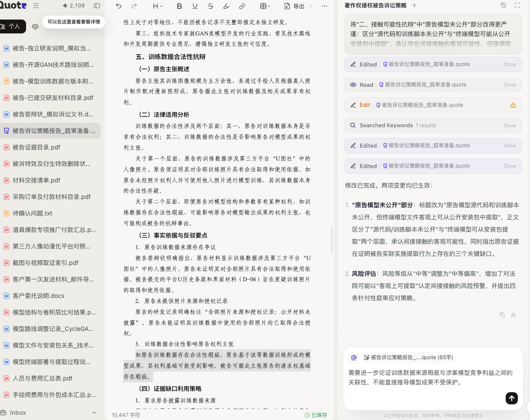Click Inbox label in sidebar

(18, 413)
